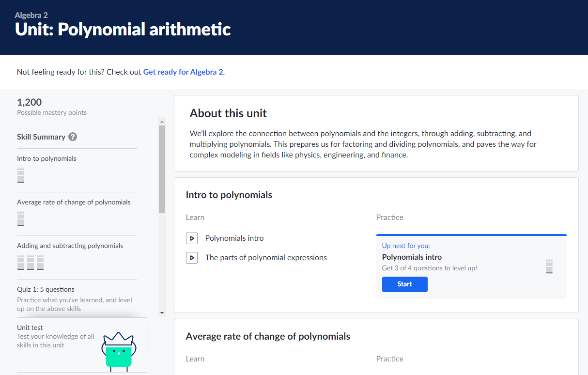Click the first mastery tower under Adding and subtracting polynomials
Viewport: 588px width, 375px height.
click(x=21, y=262)
